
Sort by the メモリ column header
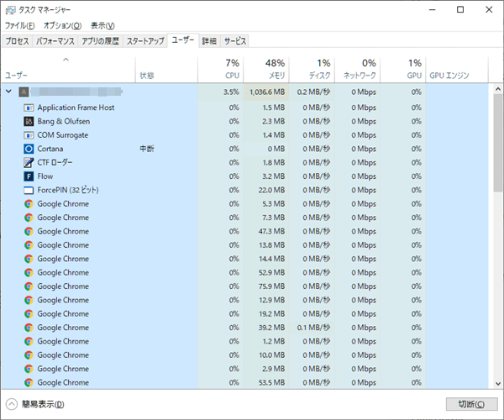pos(266,70)
